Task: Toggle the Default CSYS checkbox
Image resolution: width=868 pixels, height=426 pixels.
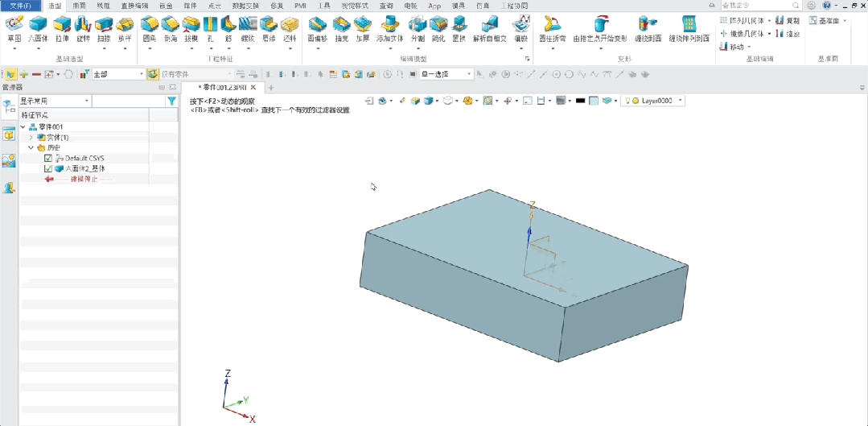Action: point(48,159)
